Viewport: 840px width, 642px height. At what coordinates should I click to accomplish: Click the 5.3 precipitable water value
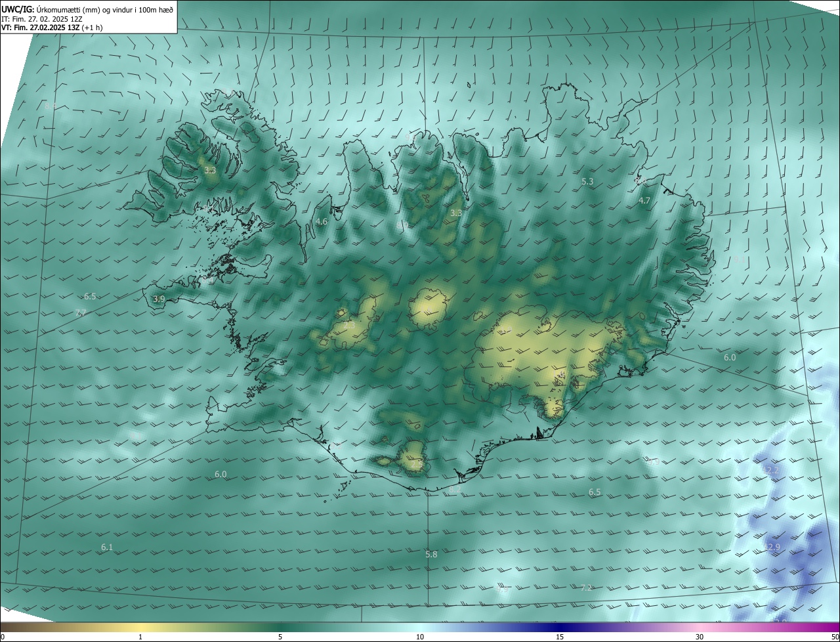pos(587,181)
